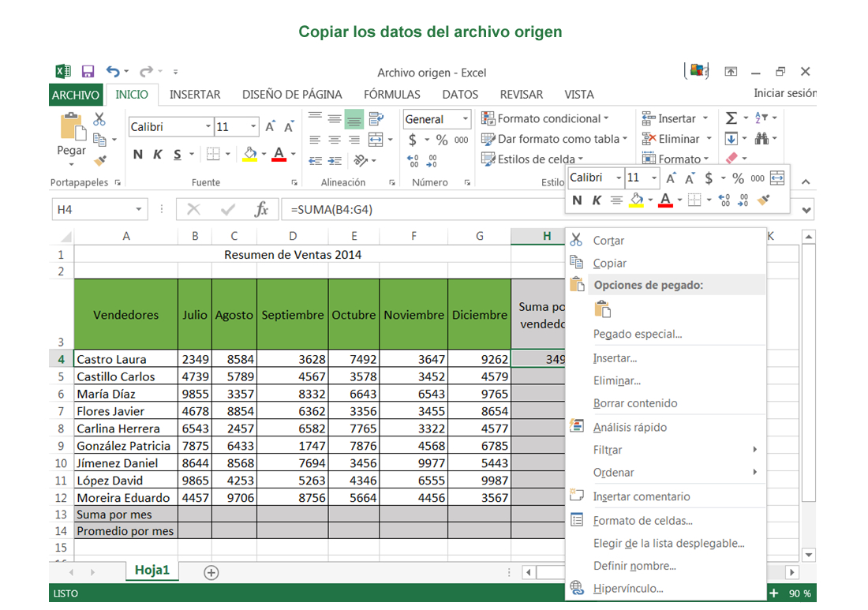
Task: Collapse the ribbon with up chevron
Action: tap(806, 182)
